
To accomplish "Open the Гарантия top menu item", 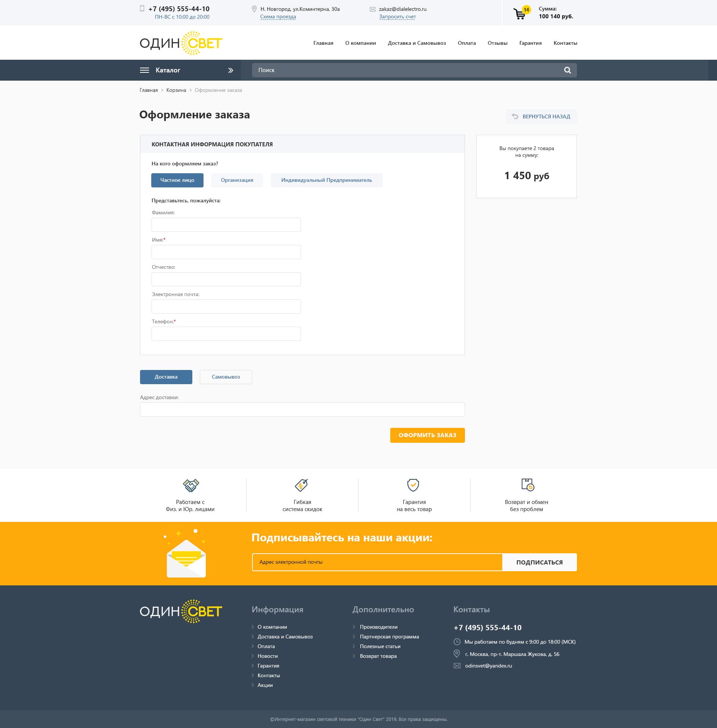I will pyautogui.click(x=530, y=43).
